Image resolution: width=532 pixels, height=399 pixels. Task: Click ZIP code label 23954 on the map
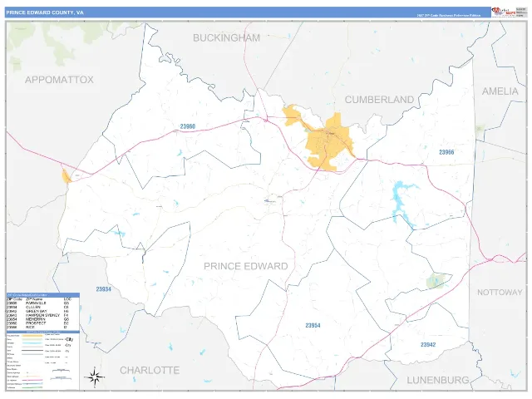coord(313,325)
